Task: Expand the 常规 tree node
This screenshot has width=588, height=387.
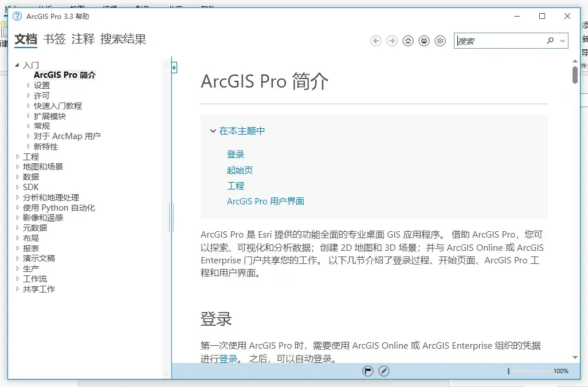Action: pyautogui.click(x=29, y=126)
